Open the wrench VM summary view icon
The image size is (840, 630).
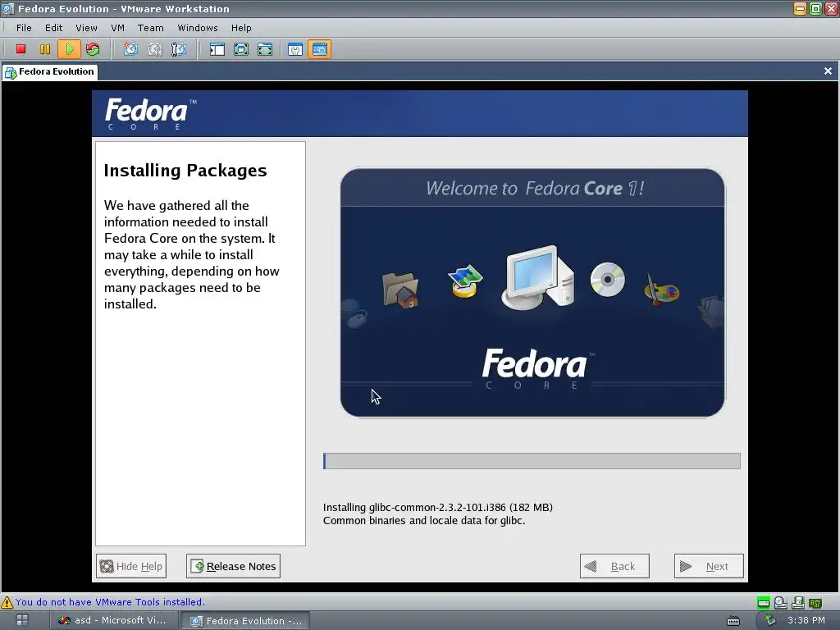(295, 49)
